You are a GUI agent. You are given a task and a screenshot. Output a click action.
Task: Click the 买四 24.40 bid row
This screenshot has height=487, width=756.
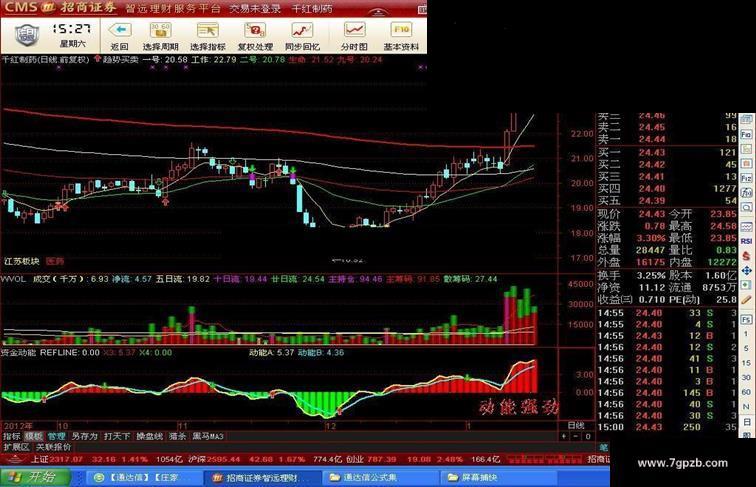click(667, 189)
